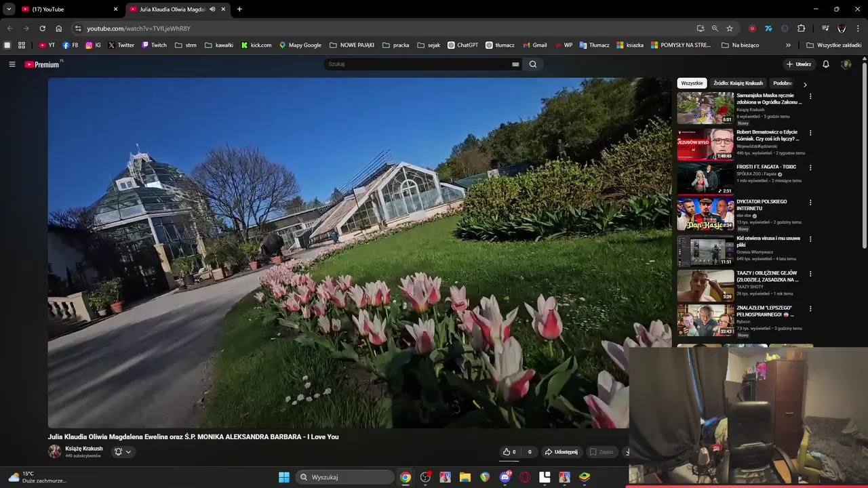Viewport: 868px width, 488px height.
Task: Open more options for FROSTI TOXIC video
Action: (810, 167)
